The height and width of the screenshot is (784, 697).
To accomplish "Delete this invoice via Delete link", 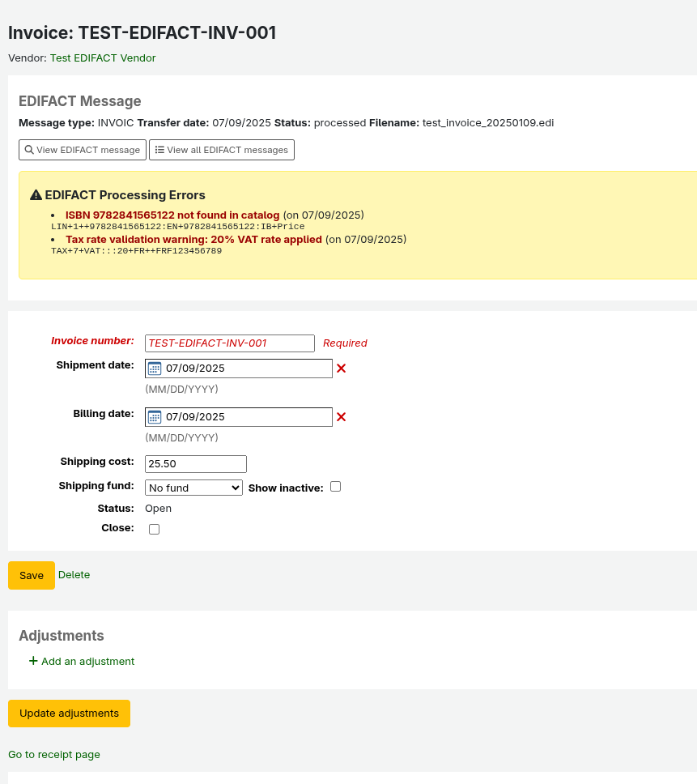I will pyautogui.click(x=74, y=574).
